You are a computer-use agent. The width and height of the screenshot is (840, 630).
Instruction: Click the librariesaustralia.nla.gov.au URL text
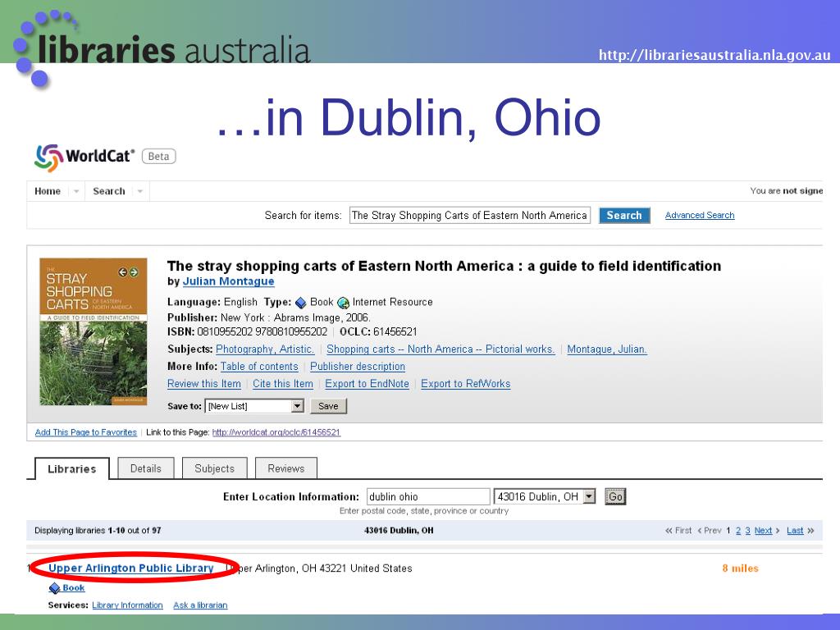pyautogui.click(x=714, y=55)
